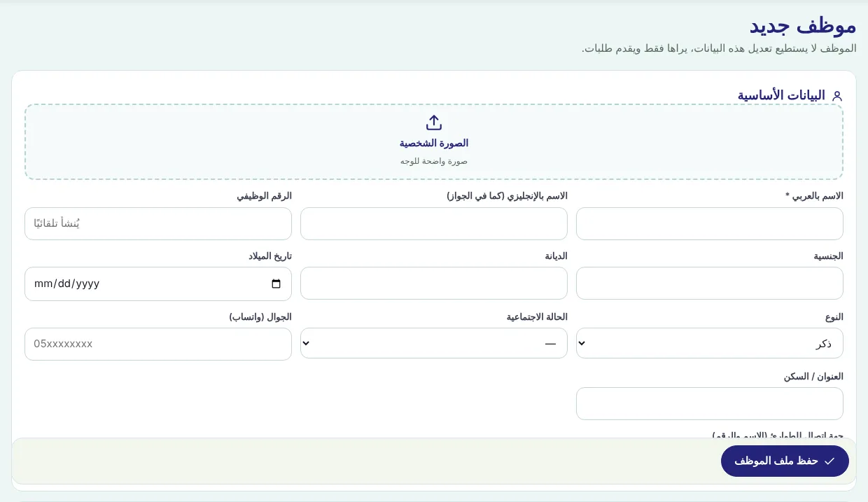Open the النوع dropdown showing ذكر
This screenshot has width=868, height=502.
pyautogui.click(x=709, y=343)
